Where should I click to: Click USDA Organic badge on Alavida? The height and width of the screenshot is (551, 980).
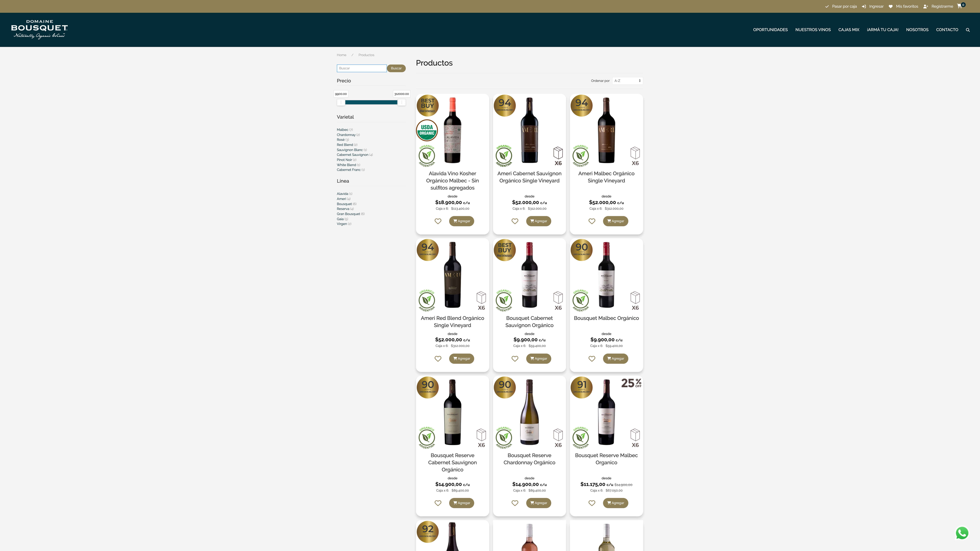[427, 130]
